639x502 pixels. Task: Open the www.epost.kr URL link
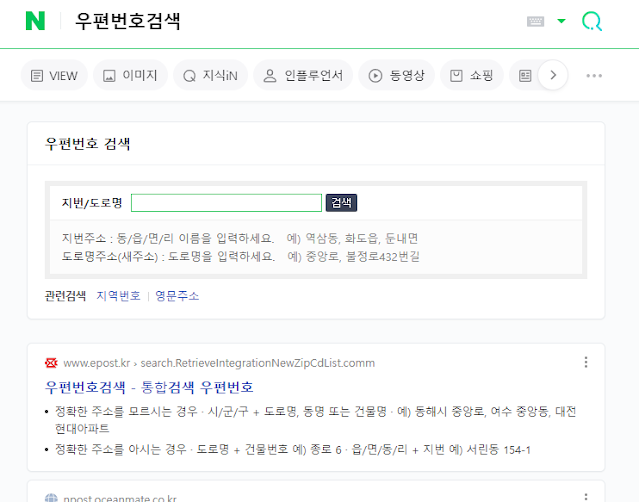click(x=219, y=363)
